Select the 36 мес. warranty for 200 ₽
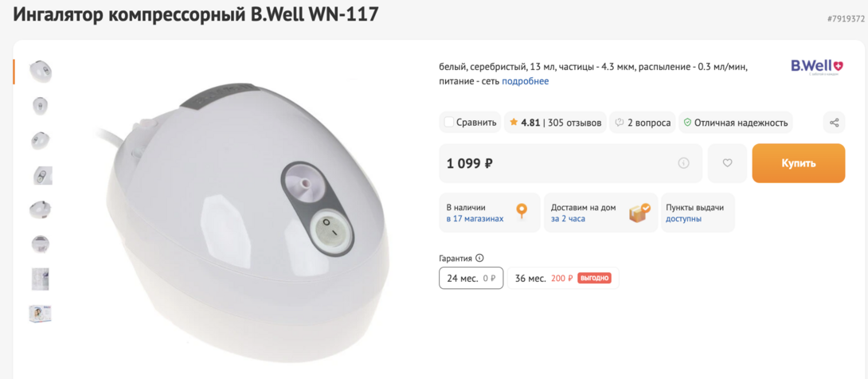The width and height of the screenshot is (868, 379). coord(563,279)
